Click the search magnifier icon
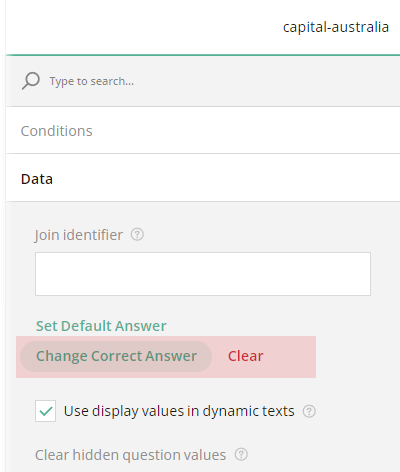Screen dimensions: 400x472 tap(31, 81)
